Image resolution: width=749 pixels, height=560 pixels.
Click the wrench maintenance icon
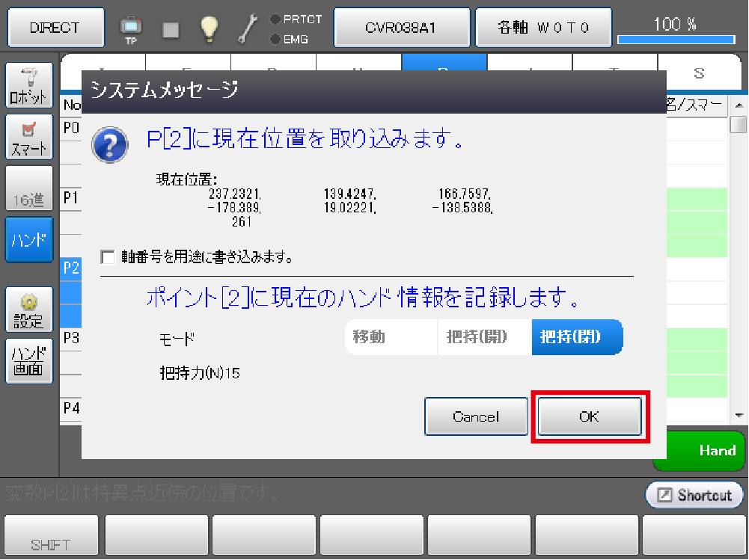[x=248, y=28]
